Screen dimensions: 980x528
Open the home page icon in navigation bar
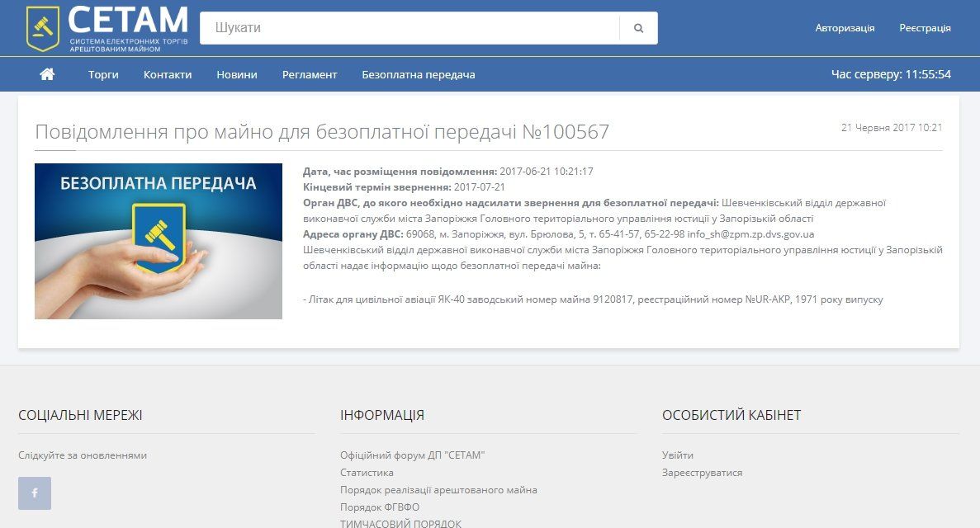click(x=48, y=73)
